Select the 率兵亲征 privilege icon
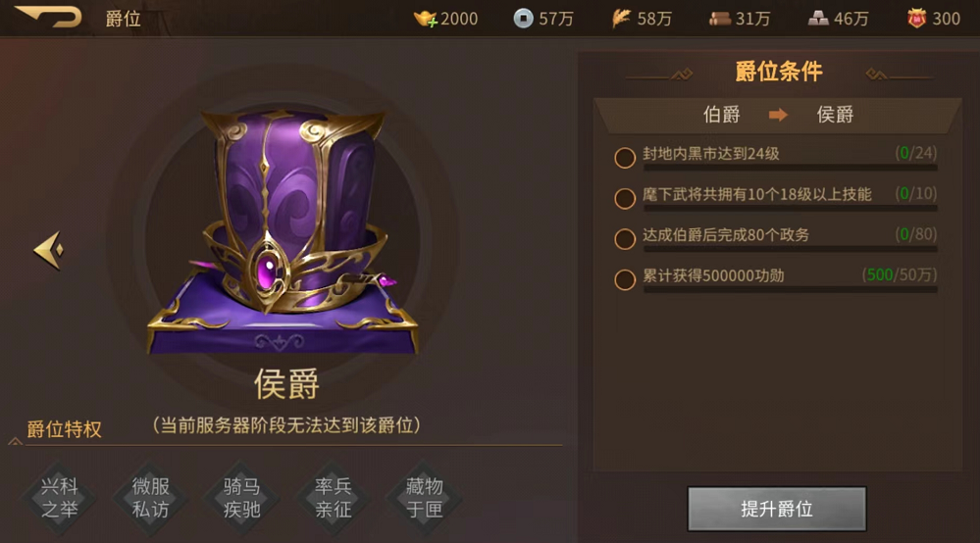The width and height of the screenshot is (980, 543). (334, 498)
